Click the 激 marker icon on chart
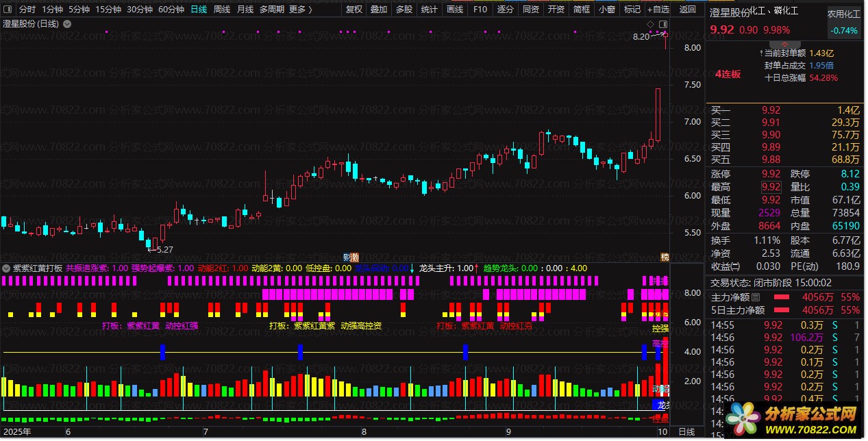 [355, 257]
